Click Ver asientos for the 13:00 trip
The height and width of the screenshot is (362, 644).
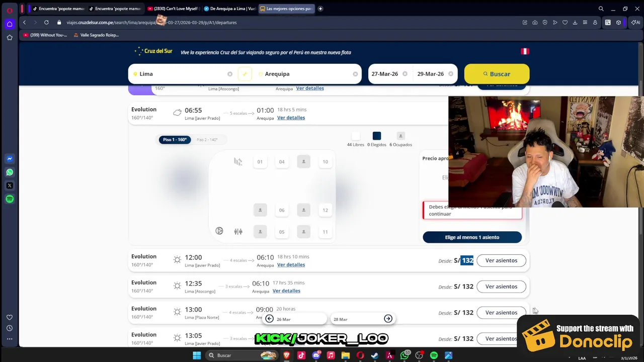[501, 313]
